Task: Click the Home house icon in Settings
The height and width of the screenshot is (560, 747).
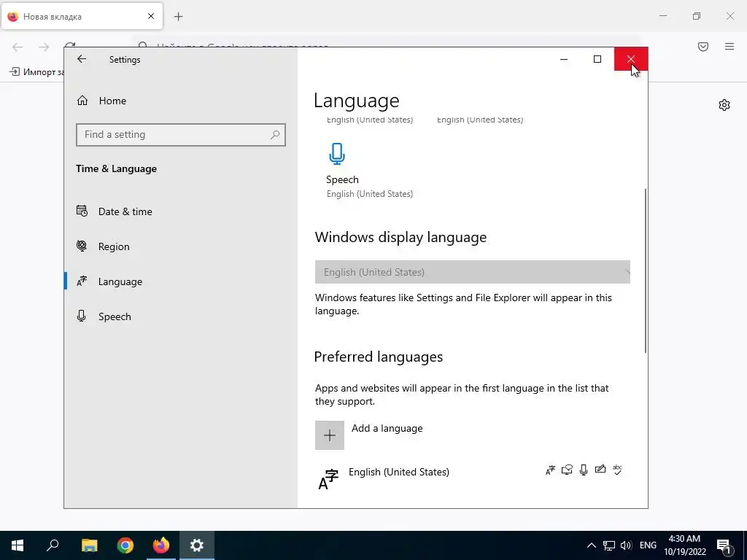Action: (x=82, y=100)
